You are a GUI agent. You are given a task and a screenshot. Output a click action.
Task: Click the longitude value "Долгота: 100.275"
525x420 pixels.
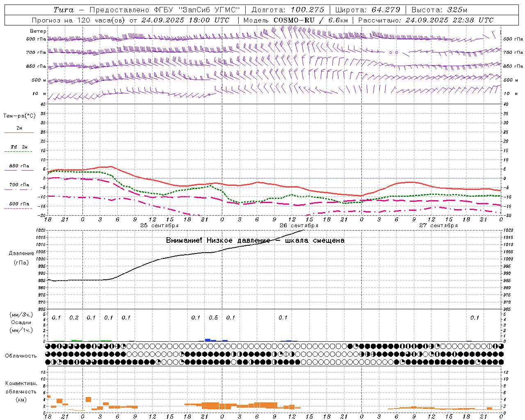288,10
